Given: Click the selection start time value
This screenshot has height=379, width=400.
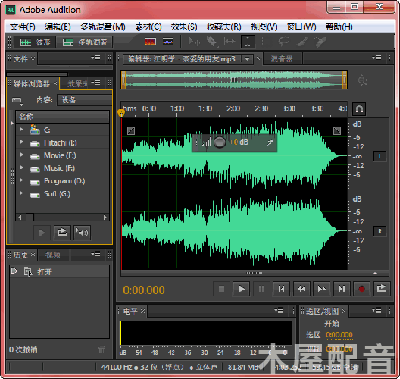Looking at the screenshot, I should (339, 335).
